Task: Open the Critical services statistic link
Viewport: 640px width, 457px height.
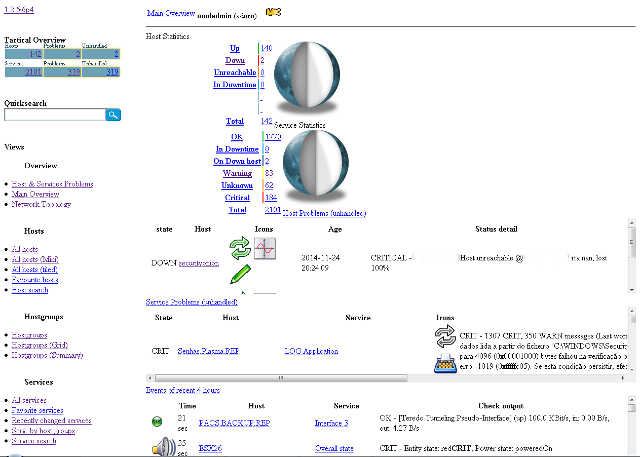Action: 235,197
